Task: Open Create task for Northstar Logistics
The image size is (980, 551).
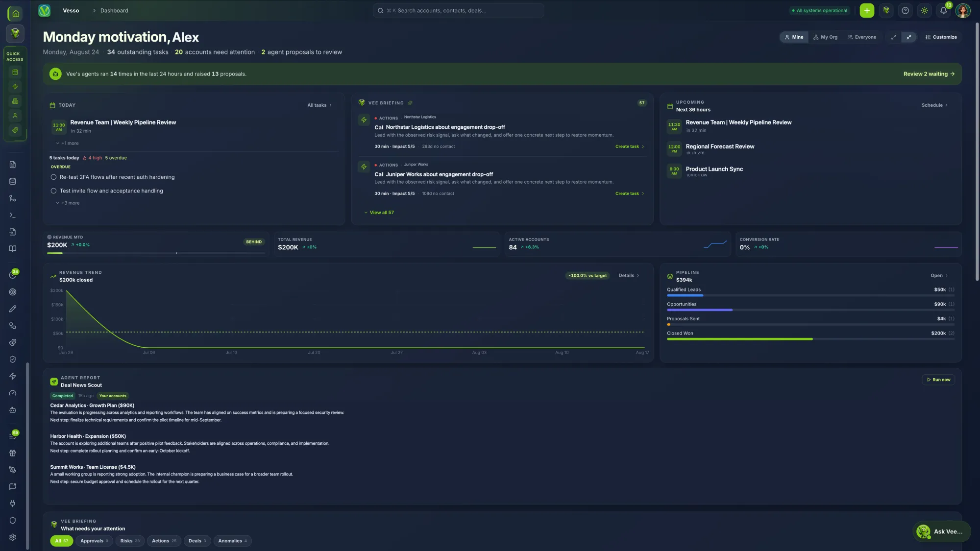Action: coord(630,146)
